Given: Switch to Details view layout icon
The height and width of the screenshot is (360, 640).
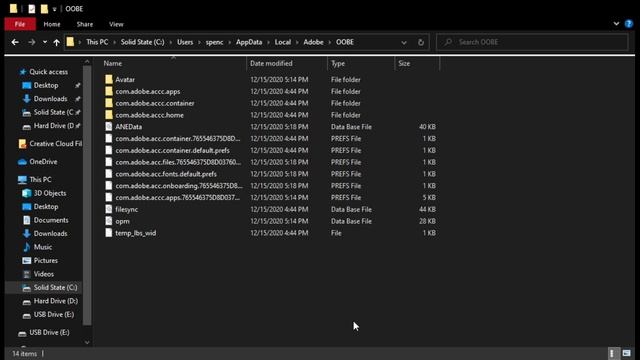Looking at the screenshot, I should [x=612, y=353].
